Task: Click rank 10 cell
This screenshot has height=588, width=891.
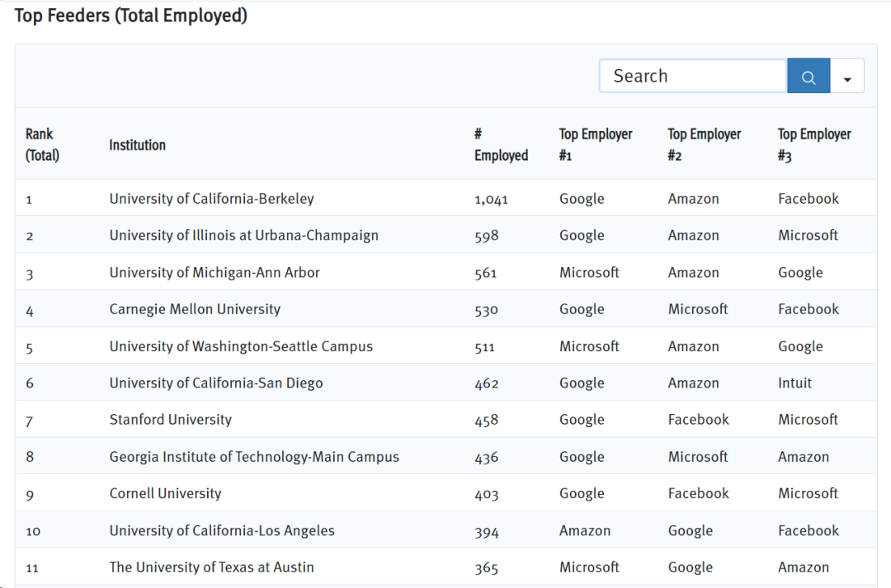Action: click(x=33, y=531)
